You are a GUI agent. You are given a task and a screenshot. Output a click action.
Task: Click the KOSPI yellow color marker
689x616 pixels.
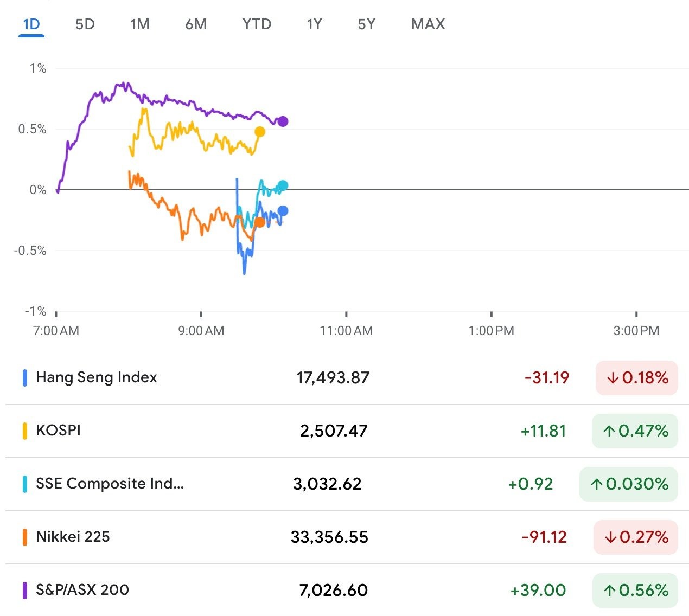25,431
